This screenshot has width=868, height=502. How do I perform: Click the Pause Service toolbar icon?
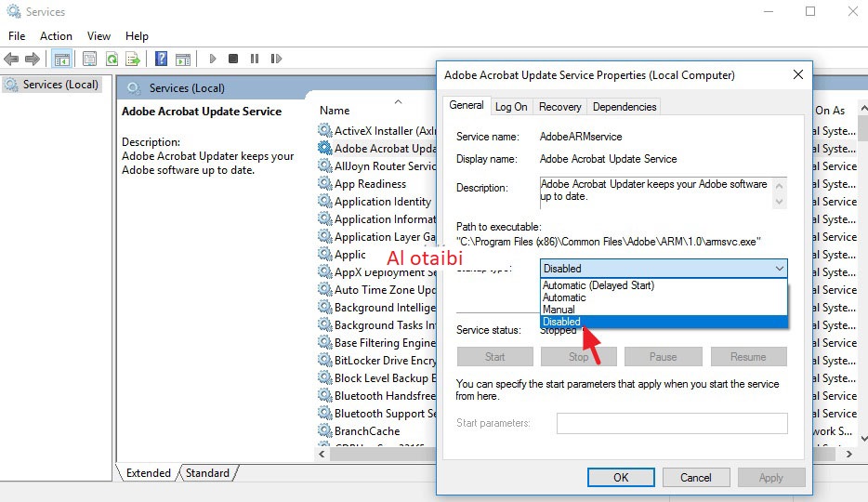coord(255,59)
